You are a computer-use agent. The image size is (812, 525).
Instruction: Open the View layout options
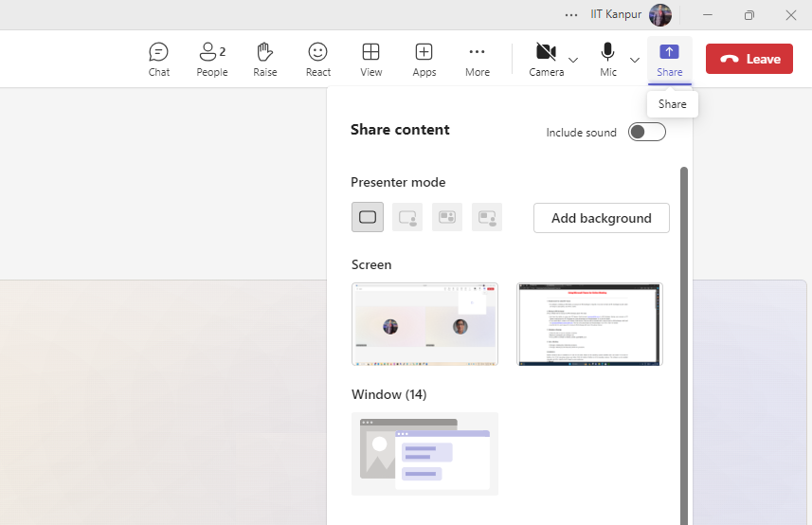point(370,59)
